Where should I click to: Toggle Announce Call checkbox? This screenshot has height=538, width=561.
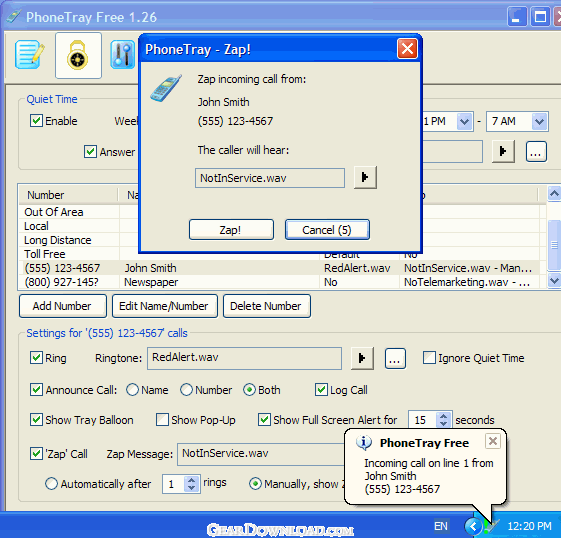coord(36,390)
